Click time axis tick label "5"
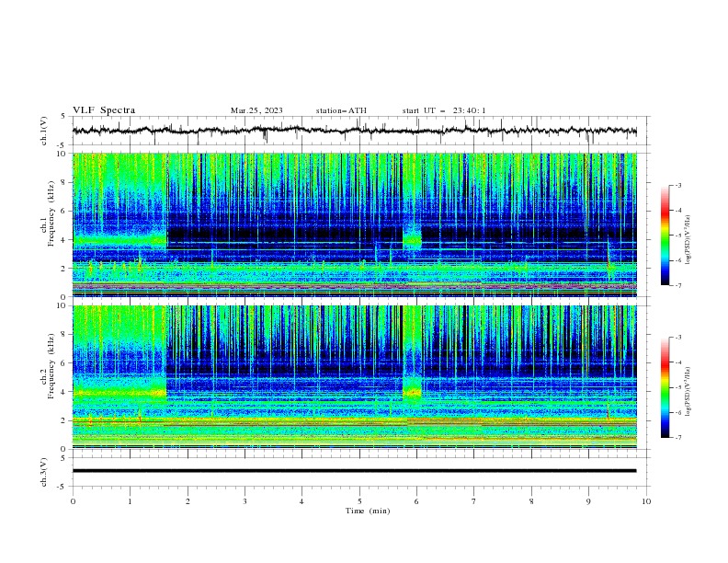This screenshot has height=563, width=728. pyautogui.click(x=359, y=501)
